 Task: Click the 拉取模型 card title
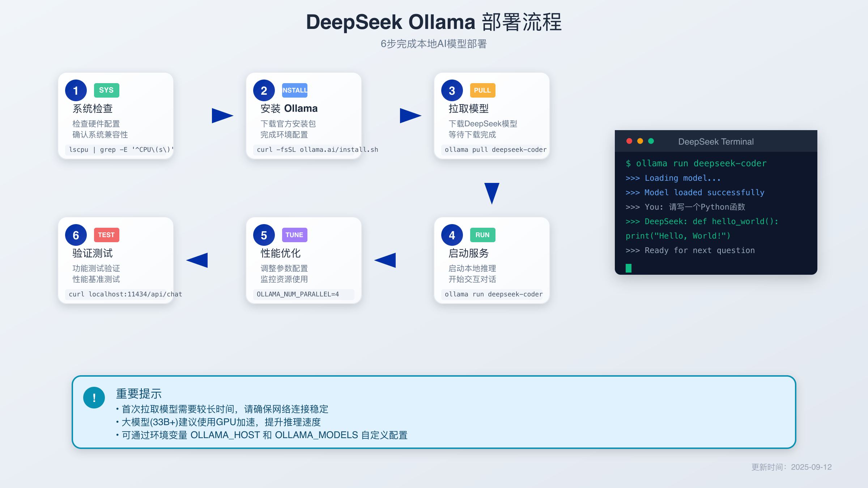tap(469, 108)
